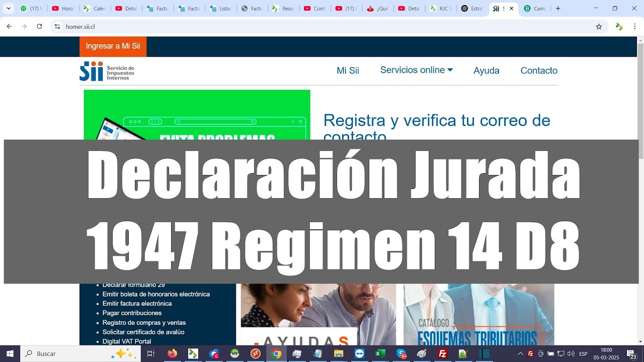
Task: Open the Chrome three-dot menu
Action: (635, 27)
